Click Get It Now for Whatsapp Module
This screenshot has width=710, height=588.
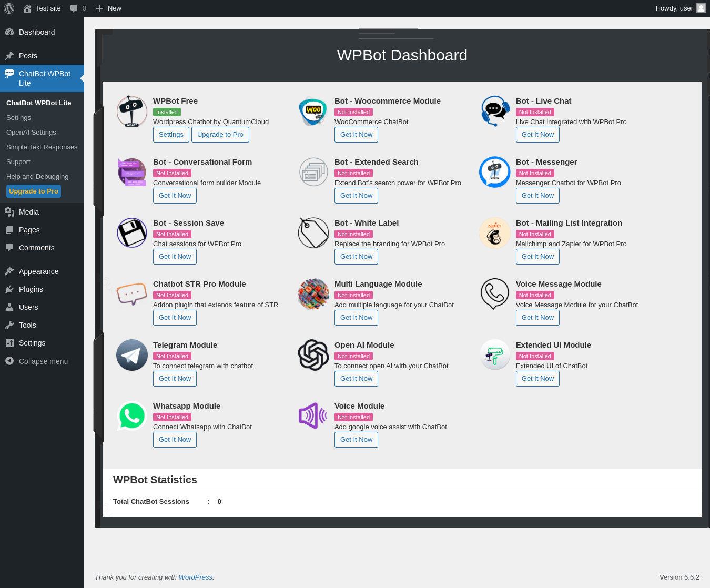tap(175, 440)
